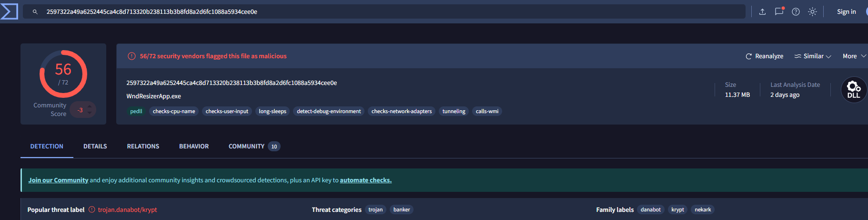This screenshot has height=220, width=868.
Task: Switch to the BEHAVIOR tab
Action: (x=194, y=147)
